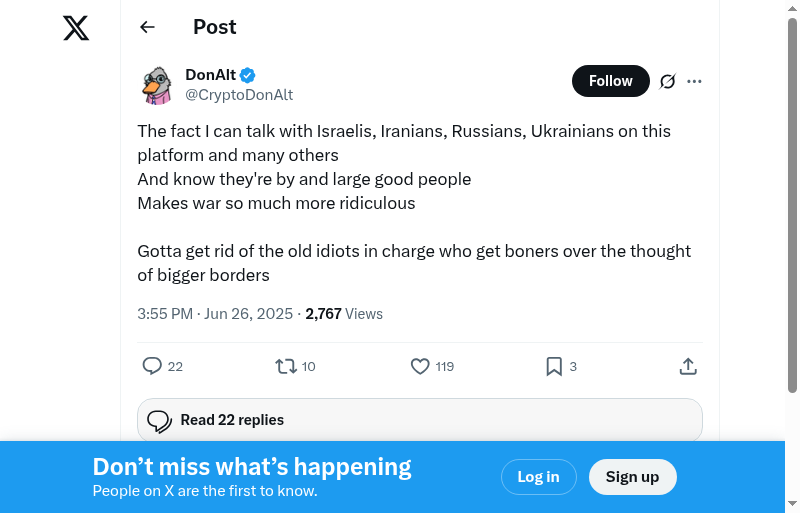Click the page vertical scrollbar
This screenshot has height=513, width=800.
click(792, 200)
